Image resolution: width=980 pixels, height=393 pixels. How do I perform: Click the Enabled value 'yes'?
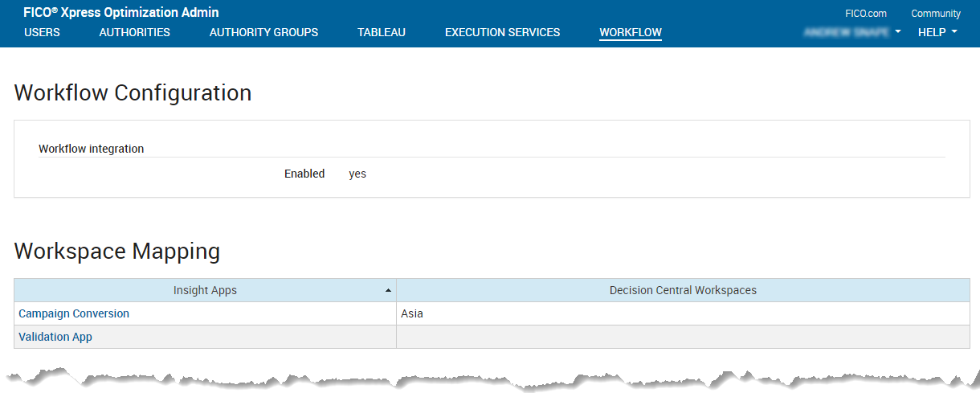(x=357, y=174)
